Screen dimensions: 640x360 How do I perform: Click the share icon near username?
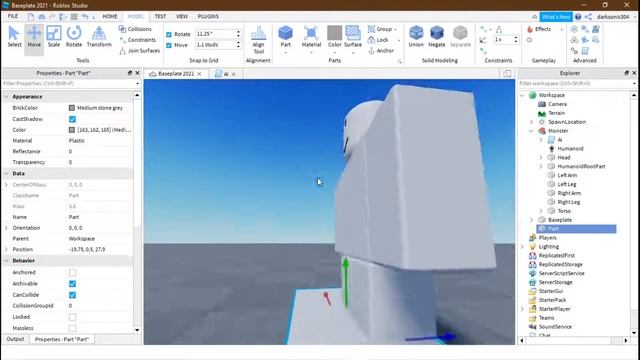pyautogui.click(x=588, y=17)
